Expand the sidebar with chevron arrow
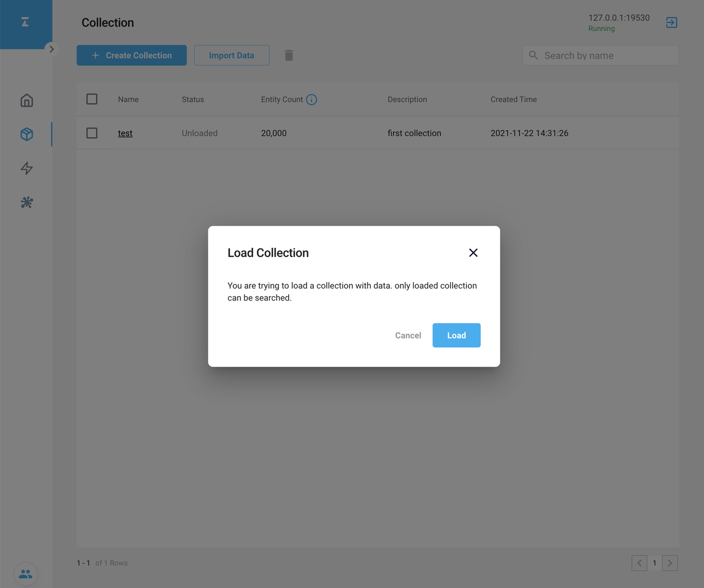704x588 pixels. (x=51, y=49)
